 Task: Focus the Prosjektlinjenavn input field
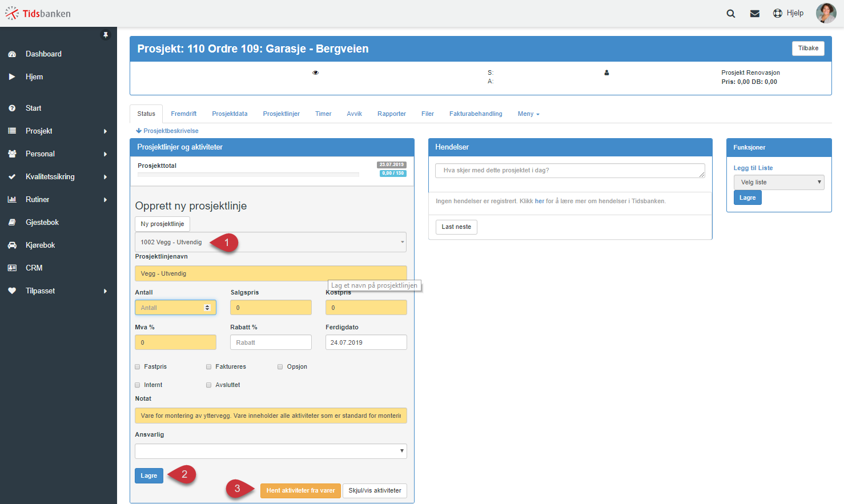tap(271, 273)
